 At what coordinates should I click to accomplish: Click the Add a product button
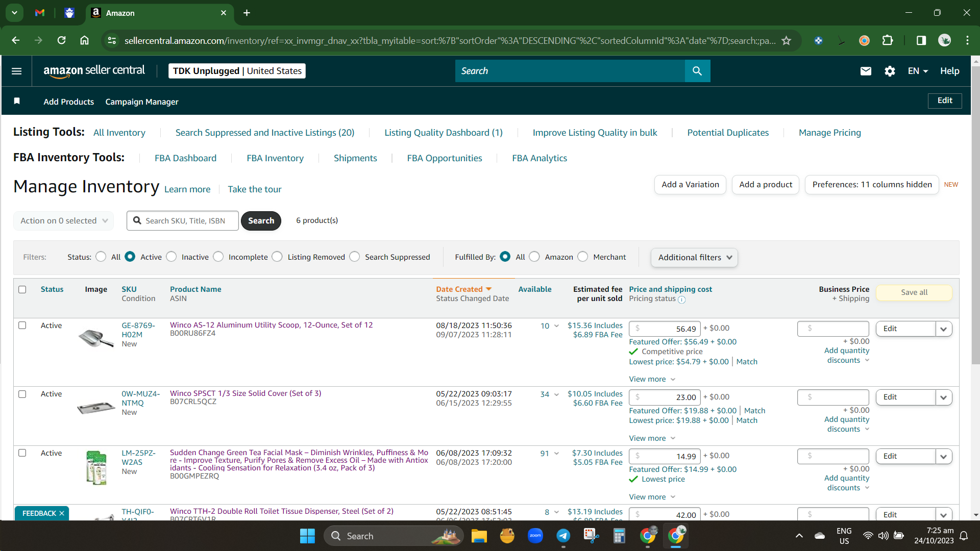pyautogui.click(x=766, y=185)
